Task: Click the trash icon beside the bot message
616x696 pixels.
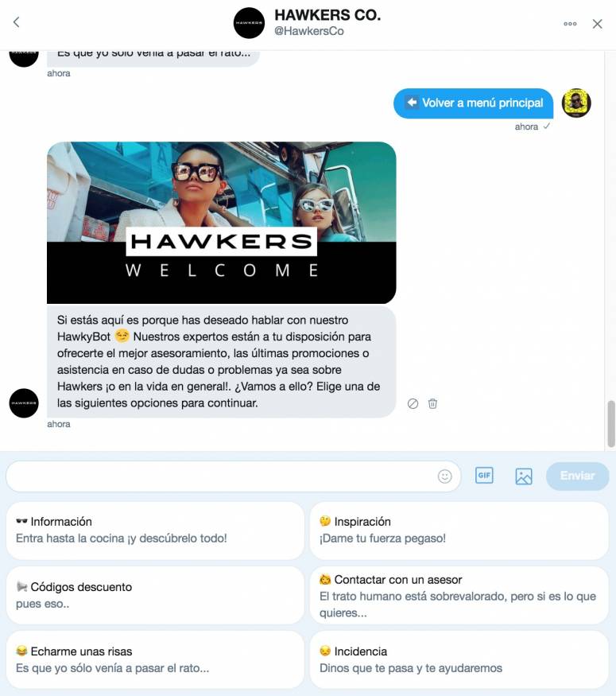Action: (432, 403)
